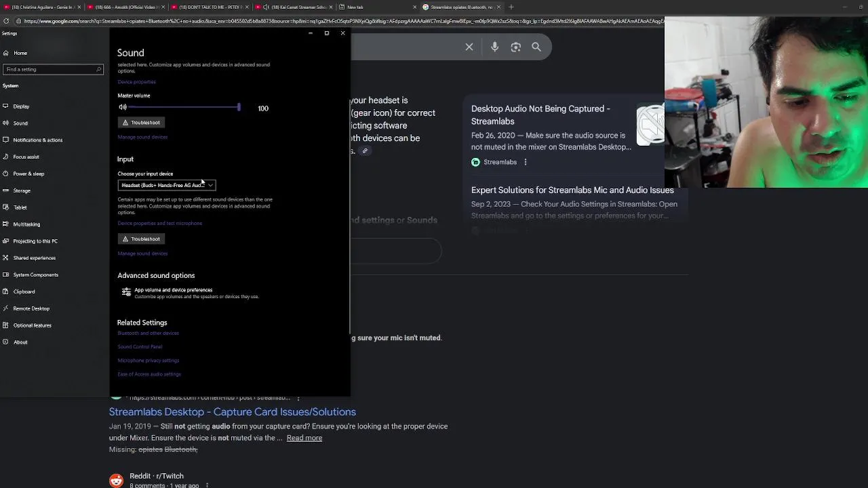The height and width of the screenshot is (488, 868).
Task: Reload page with browser refresh icon
Action: pos(7,21)
